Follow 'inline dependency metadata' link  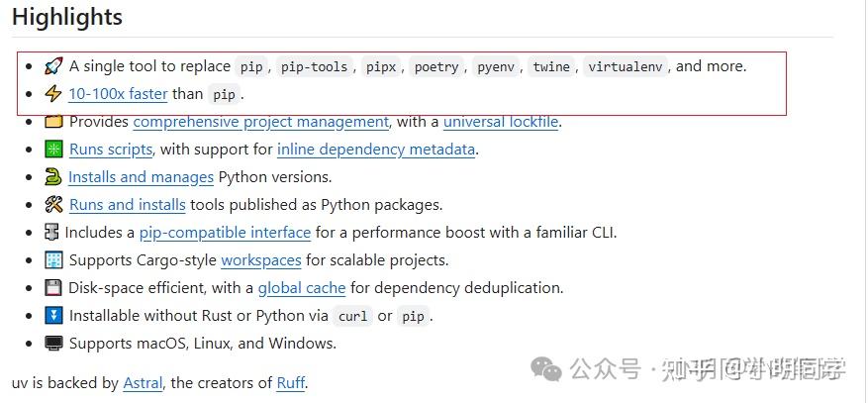pos(376,150)
